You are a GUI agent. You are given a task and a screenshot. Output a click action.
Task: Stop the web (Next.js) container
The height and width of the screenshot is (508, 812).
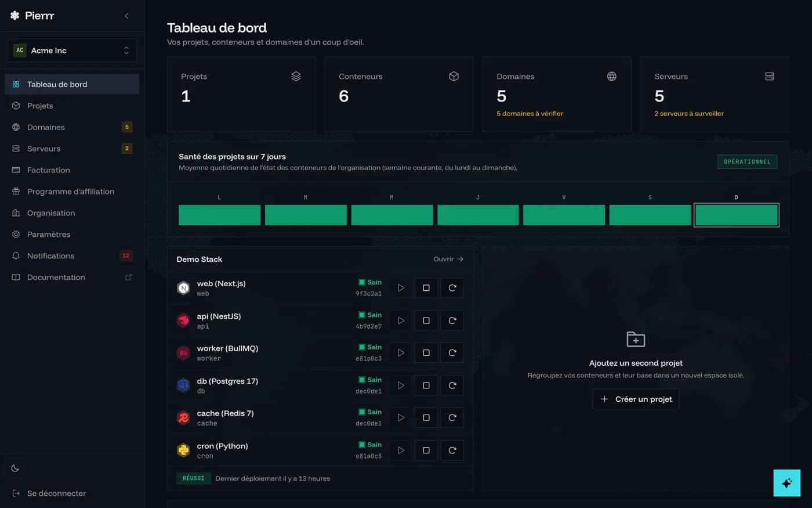tap(426, 288)
